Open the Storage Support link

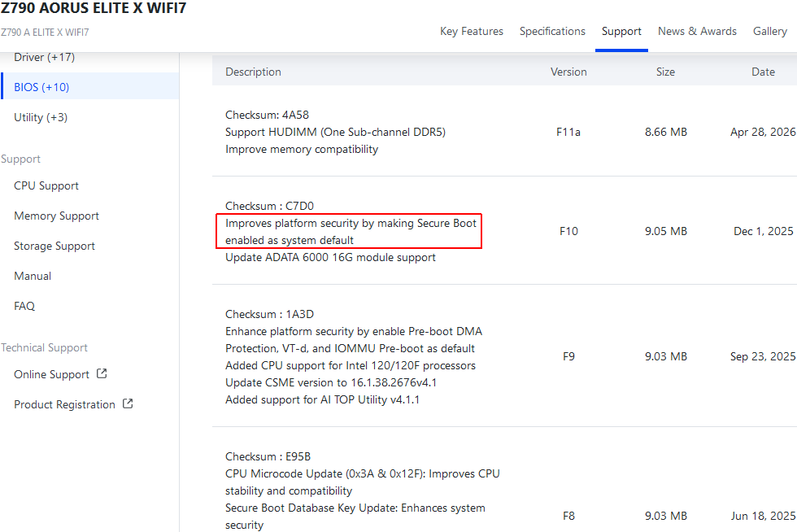coord(54,246)
